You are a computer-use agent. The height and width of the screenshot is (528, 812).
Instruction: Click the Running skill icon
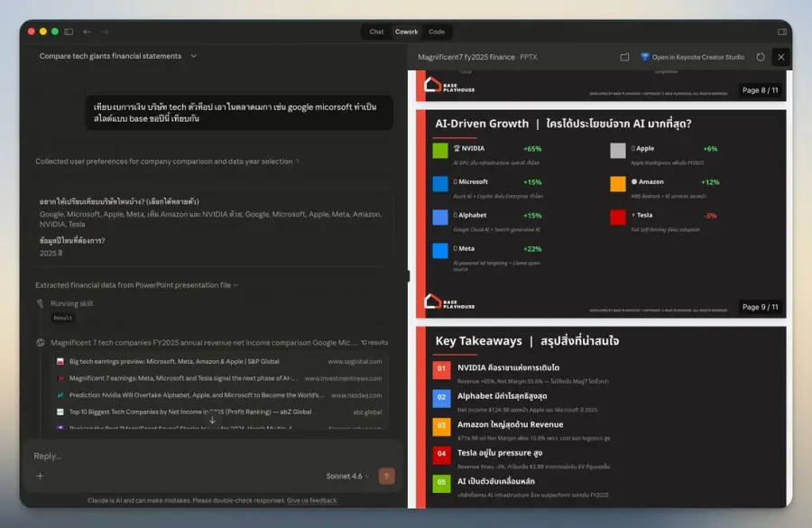(41, 303)
